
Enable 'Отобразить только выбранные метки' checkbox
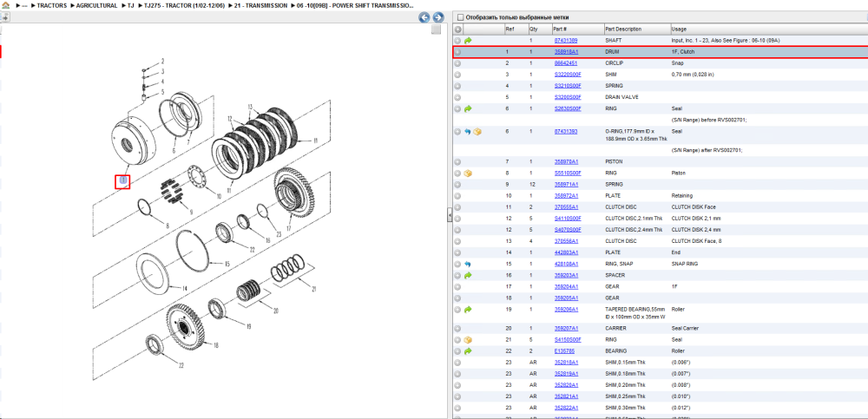pyautogui.click(x=461, y=17)
